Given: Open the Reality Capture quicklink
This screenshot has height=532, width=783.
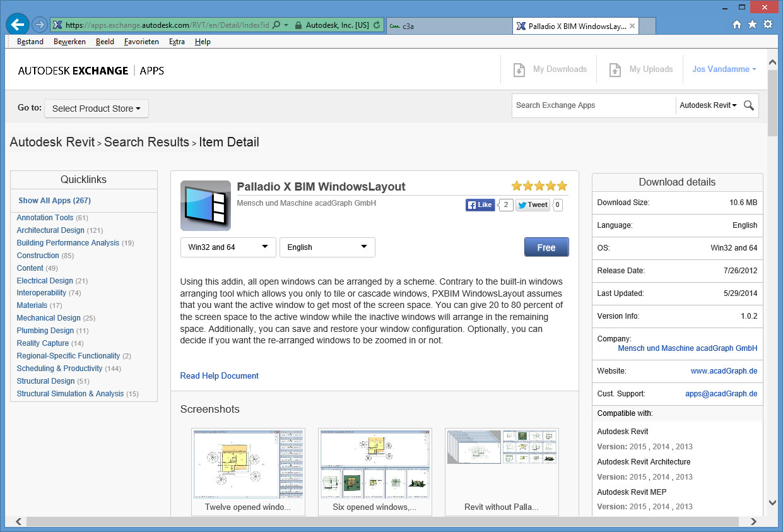Looking at the screenshot, I should pos(43,343).
